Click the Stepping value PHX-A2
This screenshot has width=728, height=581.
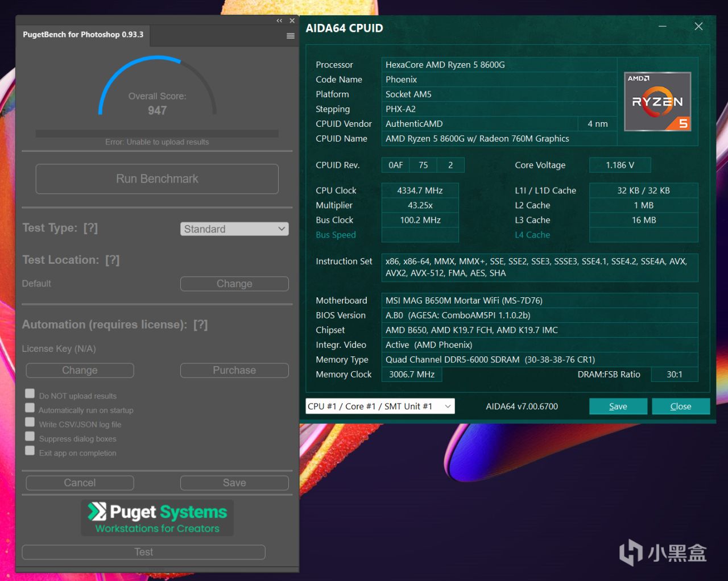coord(499,109)
